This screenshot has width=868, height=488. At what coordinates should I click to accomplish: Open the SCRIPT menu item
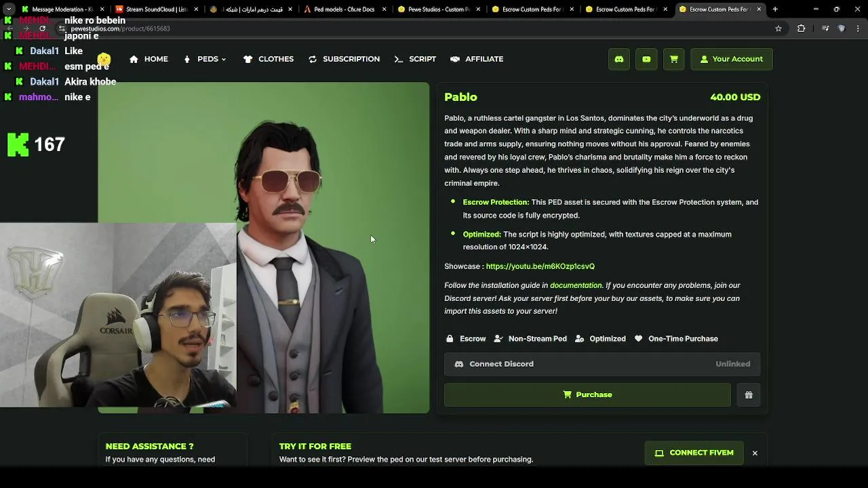415,59
